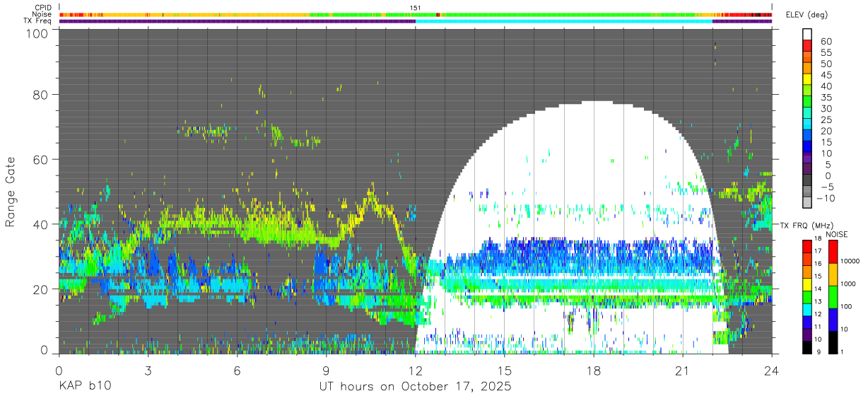
Task: Click the '80' range gate tick label
Action: [40, 94]
